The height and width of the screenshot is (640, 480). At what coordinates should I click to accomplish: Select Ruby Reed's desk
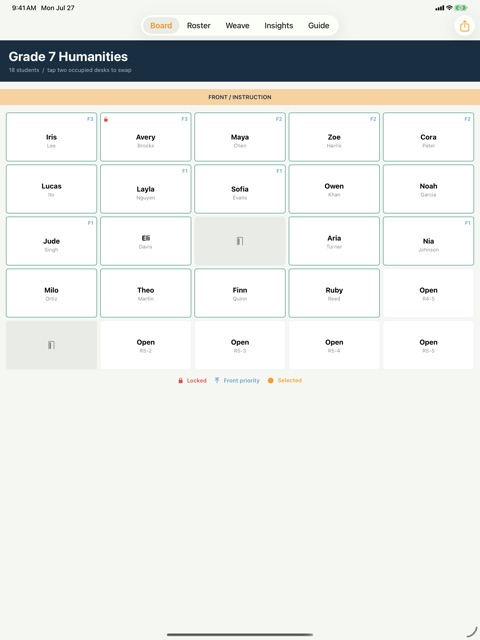point(334,293)
